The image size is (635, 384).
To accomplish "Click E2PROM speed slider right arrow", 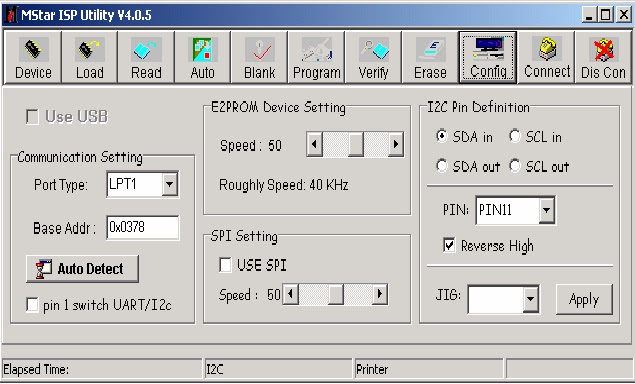I will (x=396, y=144).
